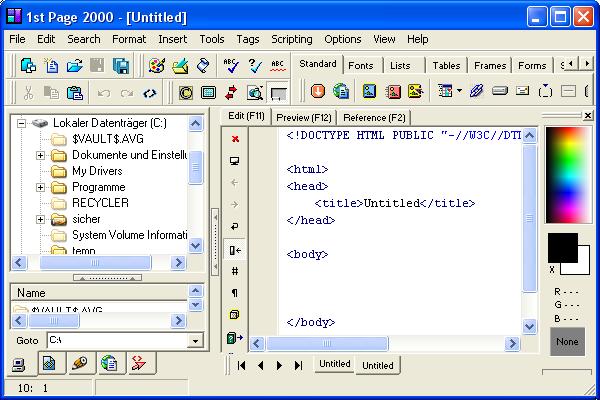Click the red script arrow bottom tab icon

139,362
